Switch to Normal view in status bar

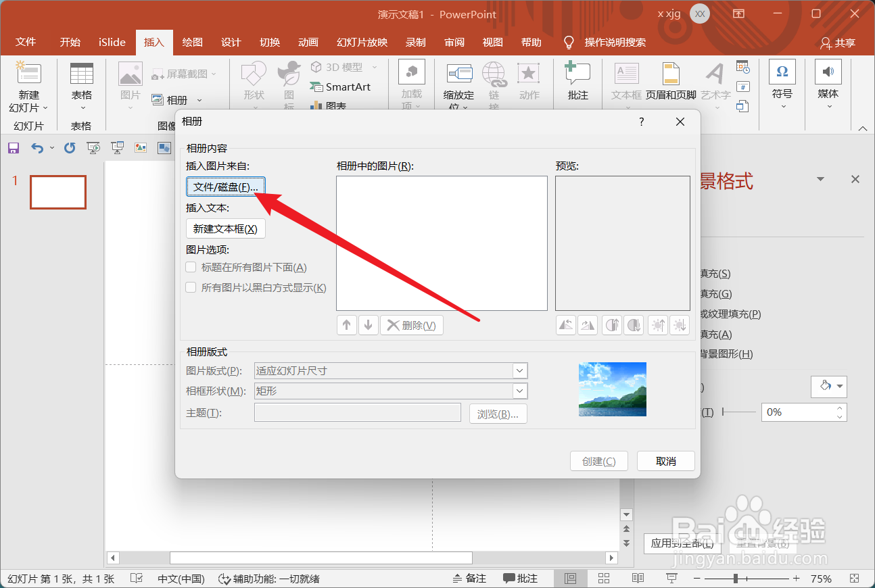[570, 579]
